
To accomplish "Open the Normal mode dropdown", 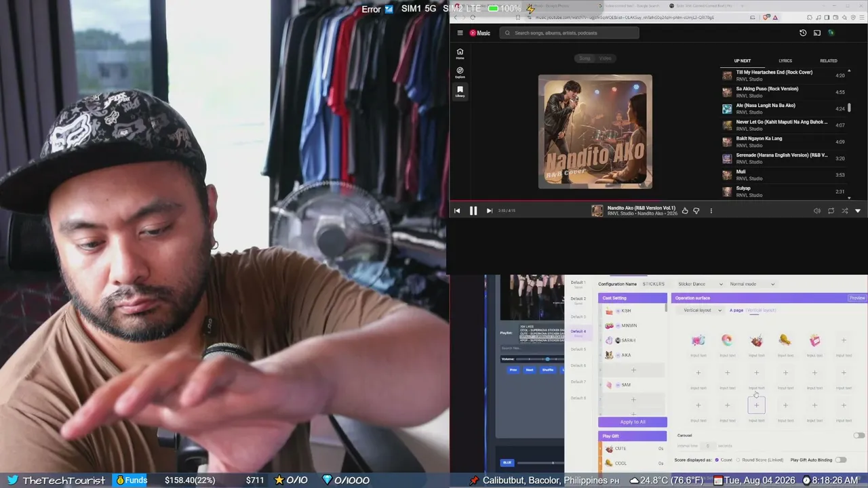I will (752, 284).
